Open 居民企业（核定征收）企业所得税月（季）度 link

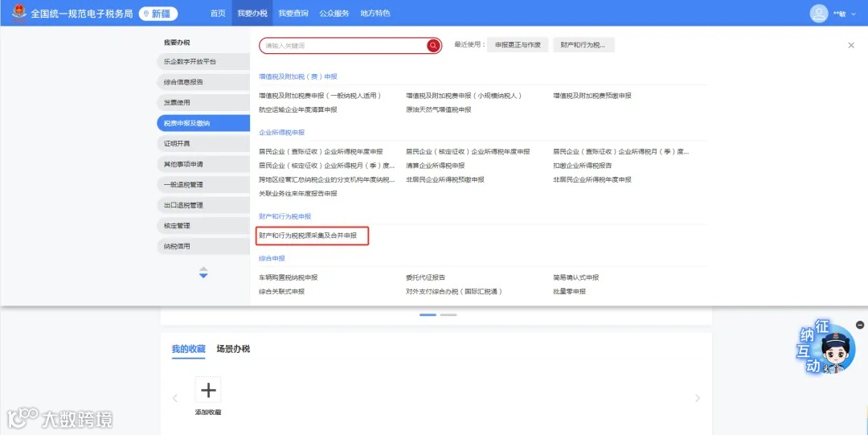326,165
